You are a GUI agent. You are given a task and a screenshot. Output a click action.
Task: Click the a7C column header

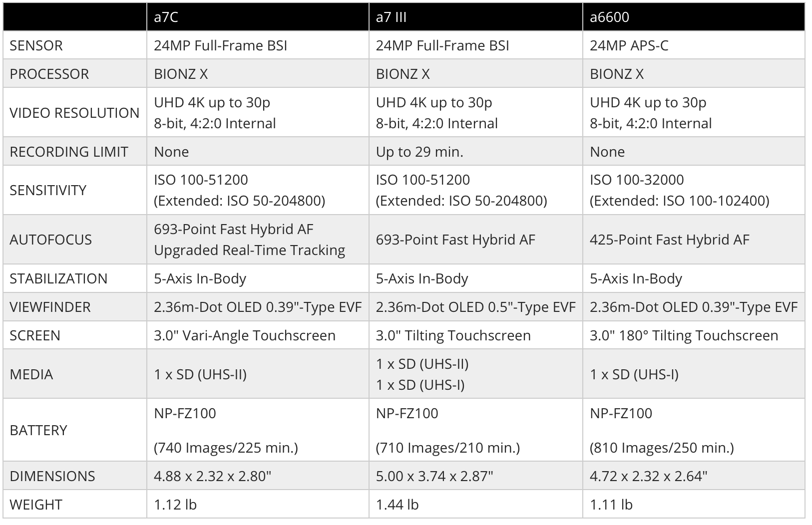pyautogui.click(x=258, y=17)
